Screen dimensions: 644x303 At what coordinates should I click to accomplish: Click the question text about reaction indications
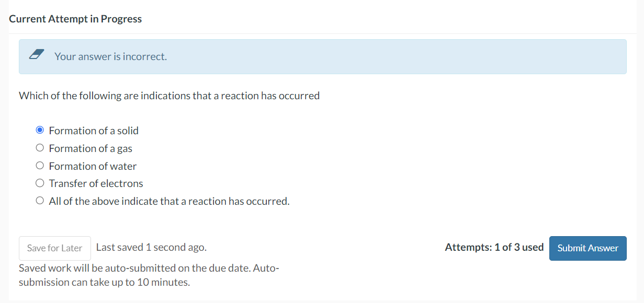point(169,95)
